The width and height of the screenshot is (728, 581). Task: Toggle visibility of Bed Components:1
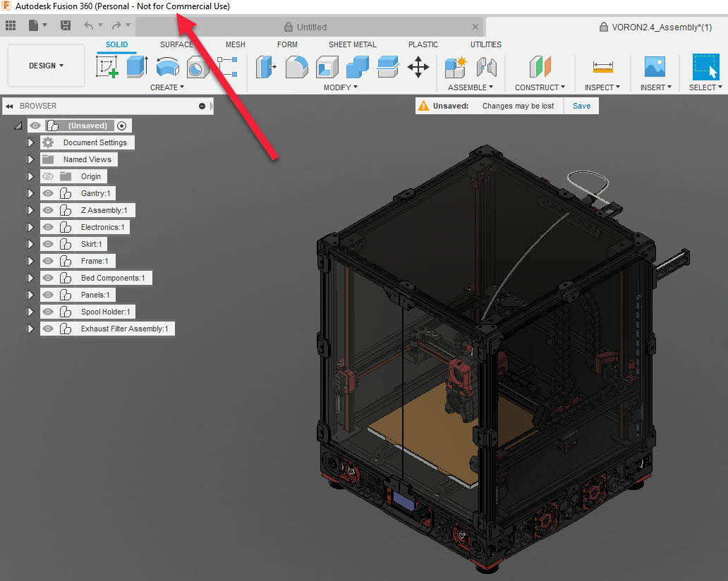tap(47, 278)
